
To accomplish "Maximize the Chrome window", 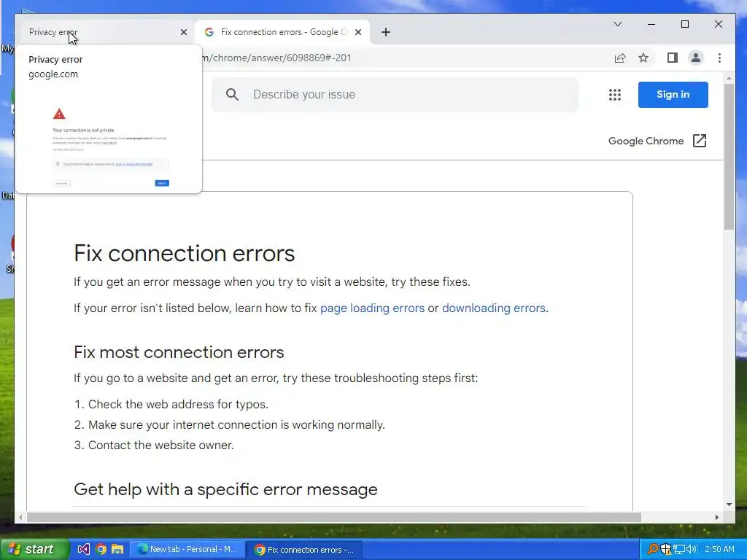I will point(685,24).
